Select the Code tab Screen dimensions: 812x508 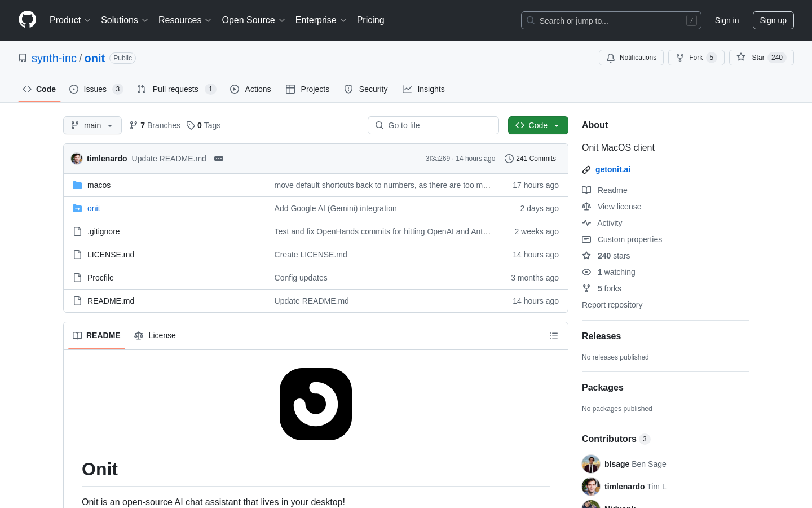39,89
